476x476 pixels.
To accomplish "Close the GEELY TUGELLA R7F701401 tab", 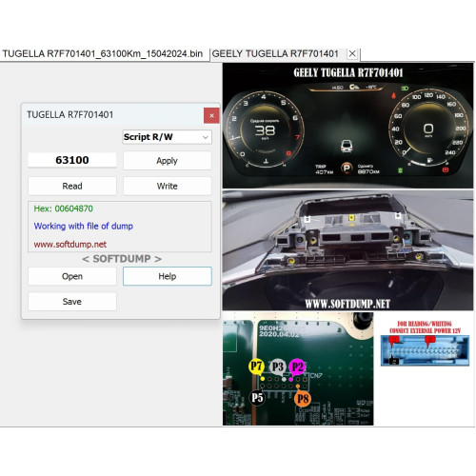I will tap(352, 53).
